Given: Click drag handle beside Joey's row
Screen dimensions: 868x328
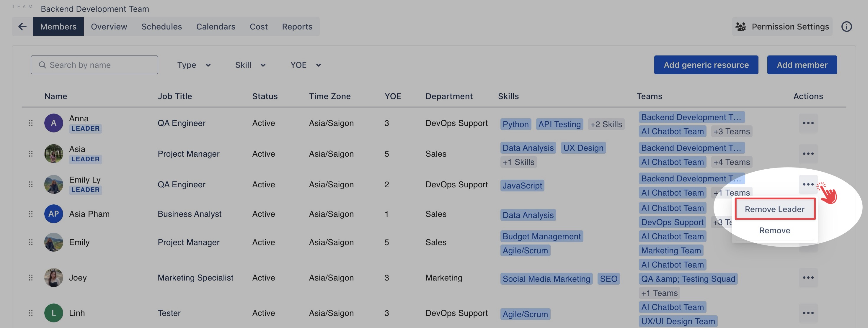Looking at the screenshot, I should coord(31,278).
